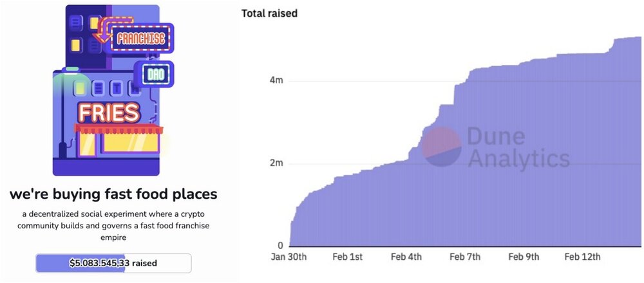This screenshot has width=644, height=283.
Task: Click the "Total raised" chart title
Action: [x=269, y=13]
